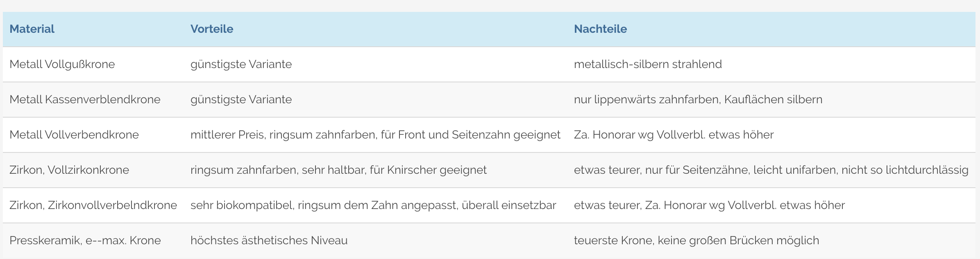Click 'günstigste Variante' in Vollgußkrone row
This screenshot has height=259, width=980.
(x=241, y=64)
